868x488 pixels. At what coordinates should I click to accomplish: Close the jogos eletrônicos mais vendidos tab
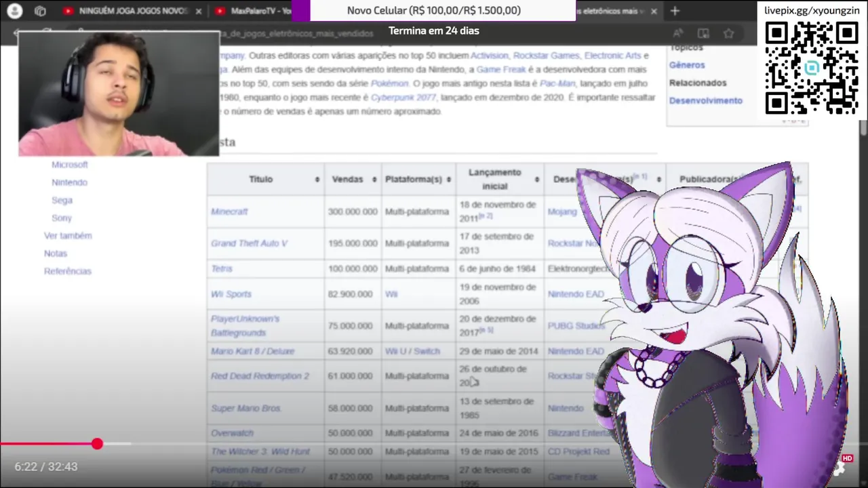click(653, 11)
